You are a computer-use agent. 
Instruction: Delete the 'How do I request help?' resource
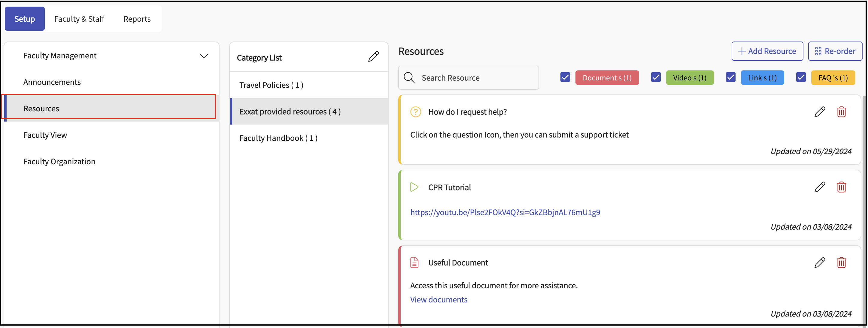click(841, 112)
